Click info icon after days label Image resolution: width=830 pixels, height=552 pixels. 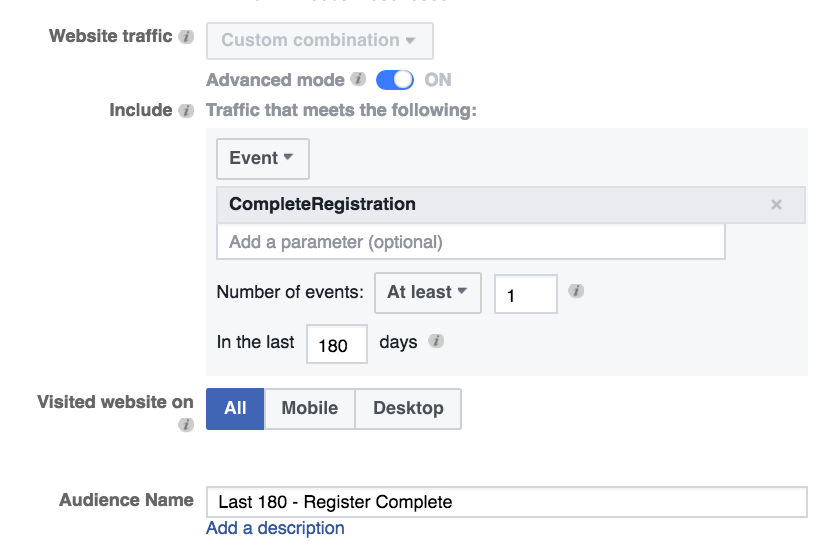click(x=436, y=341)
